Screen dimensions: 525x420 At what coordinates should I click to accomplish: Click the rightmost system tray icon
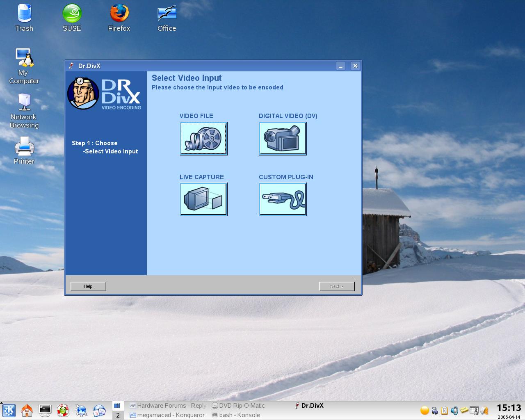[484, 411]
